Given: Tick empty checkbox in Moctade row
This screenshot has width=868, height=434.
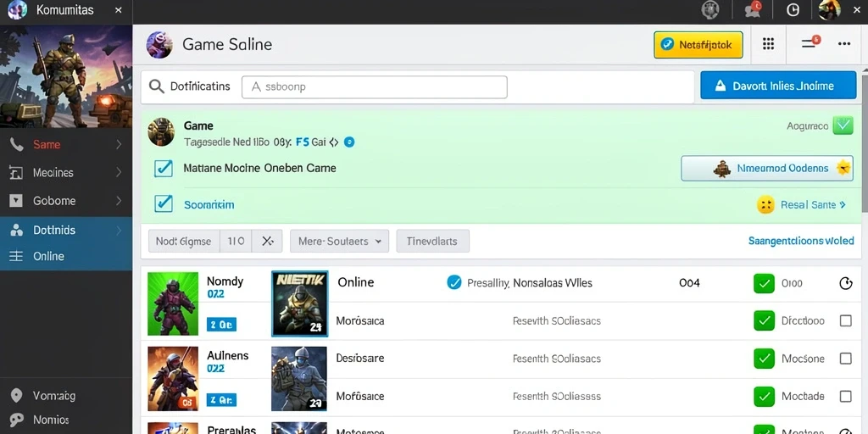Looking at the screenshot, I should click(x=846, y=397).
